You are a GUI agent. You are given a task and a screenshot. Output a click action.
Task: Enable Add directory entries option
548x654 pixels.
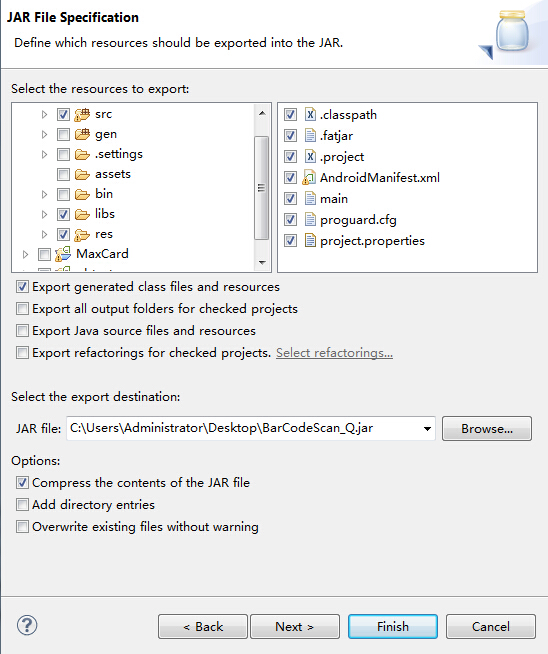point(22,505)
